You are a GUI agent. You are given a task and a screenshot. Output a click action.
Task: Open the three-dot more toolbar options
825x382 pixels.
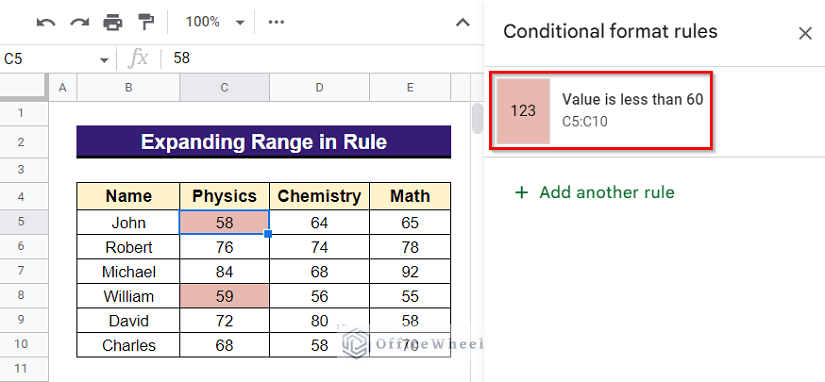[x=276, y=22]
